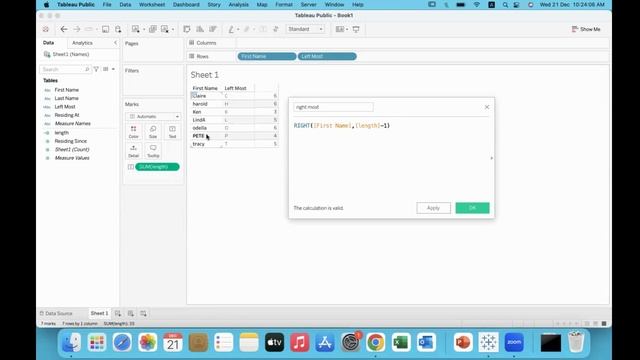The width and height of the screenshot is (640, 360).
Task: Click the First Name pill on Rows
Action: 267,56
